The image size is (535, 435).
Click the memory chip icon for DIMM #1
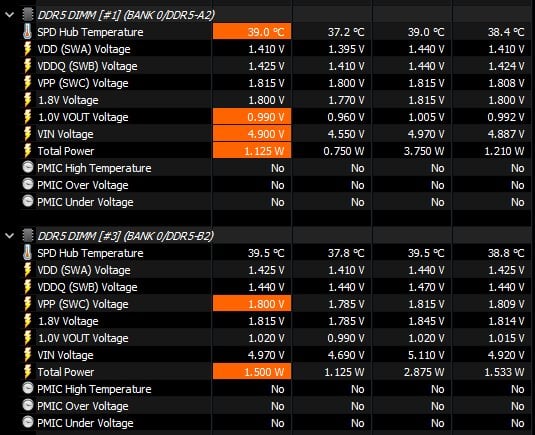tap(28, 15)
